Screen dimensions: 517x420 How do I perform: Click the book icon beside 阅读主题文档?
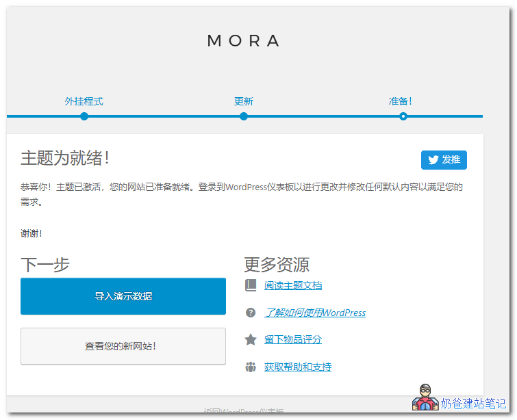[x=251, y=285]
